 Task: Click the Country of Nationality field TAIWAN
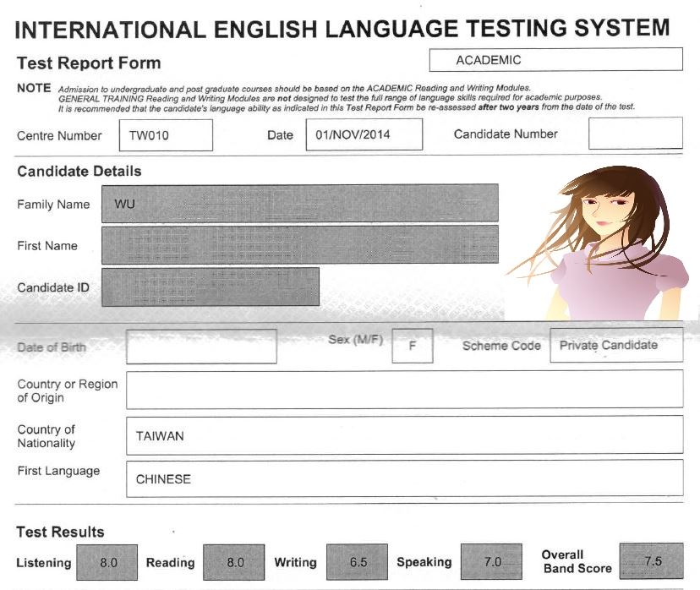click(x=404, y=435)
